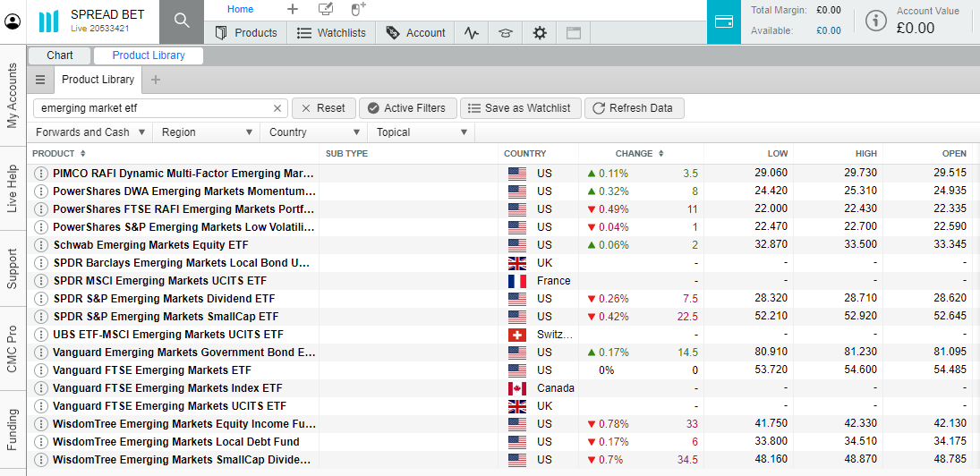Viewport: 980px width, 476px height.
Task: Open options for Schwab Emerging Markets Equity ETF
Action: pos(40,245)
